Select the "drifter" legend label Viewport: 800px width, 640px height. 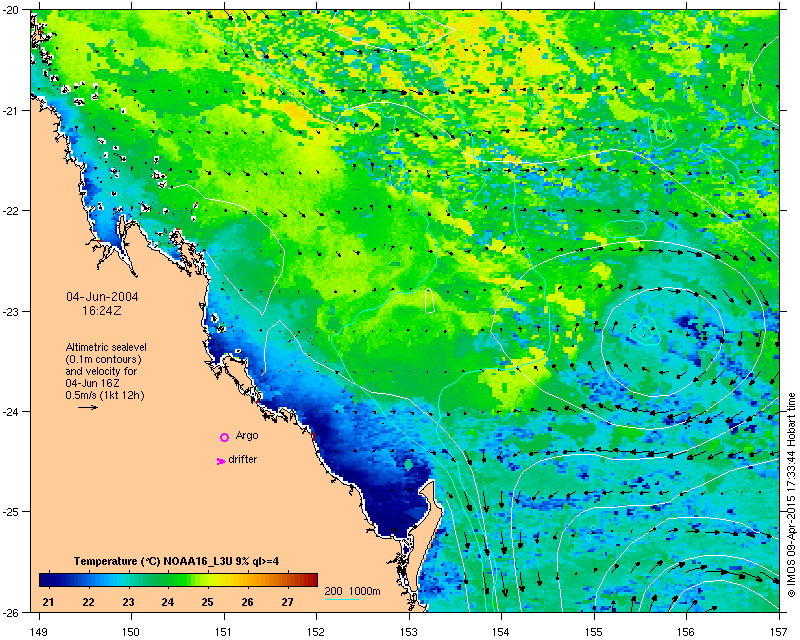243,459
